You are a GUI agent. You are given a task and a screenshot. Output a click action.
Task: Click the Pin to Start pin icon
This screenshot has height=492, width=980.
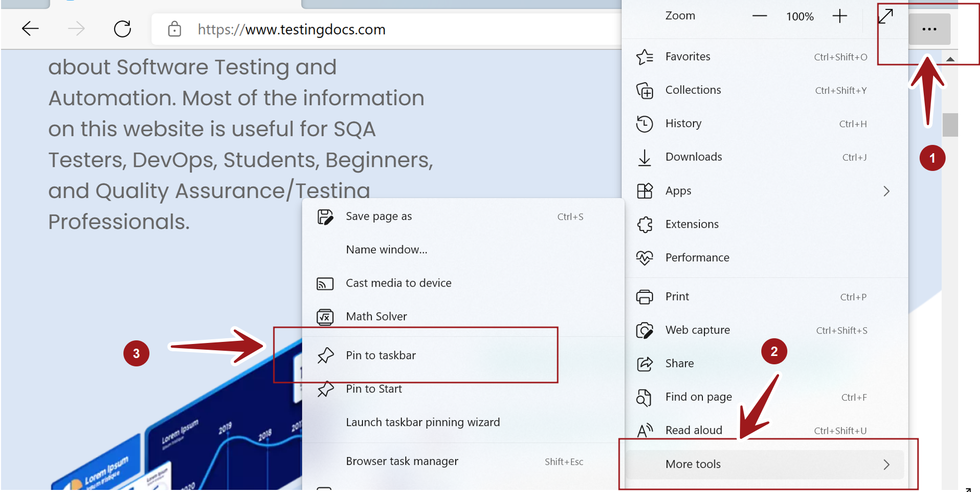[x=325, y=389]
